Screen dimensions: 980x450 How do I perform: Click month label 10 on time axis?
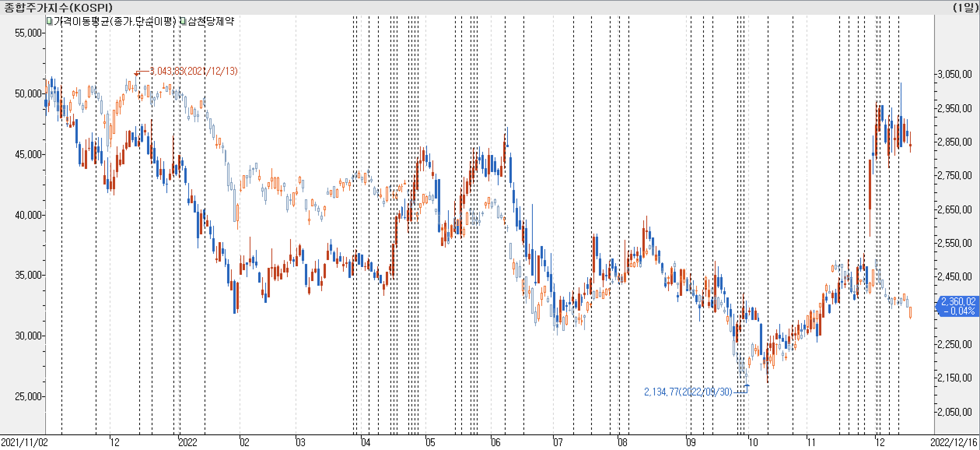click(x=753, y=443)
